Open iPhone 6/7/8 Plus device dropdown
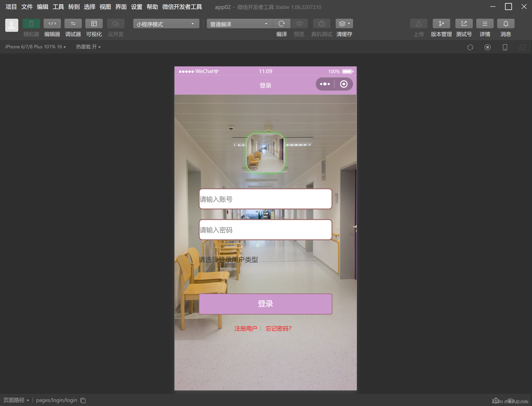Screen dimensions: 532x406 point(35,47)
